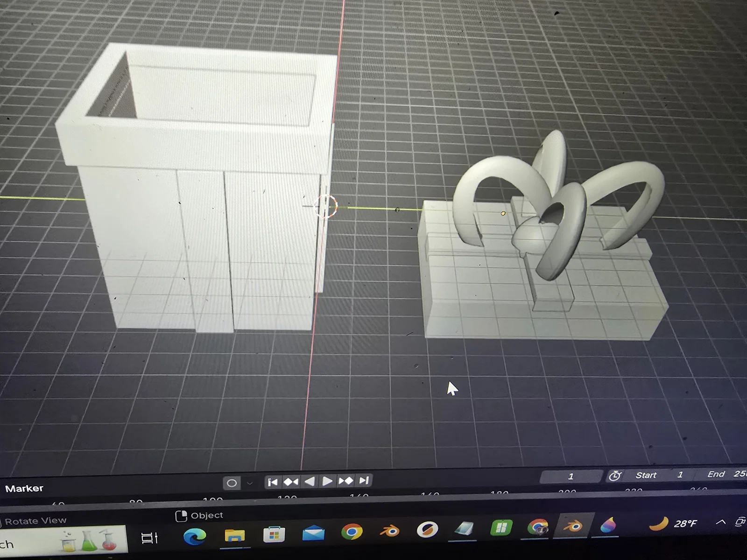Open Microsoft Edge from the taskbar
The height and width of the screenshot is (560, 747).
click(194, 537)
